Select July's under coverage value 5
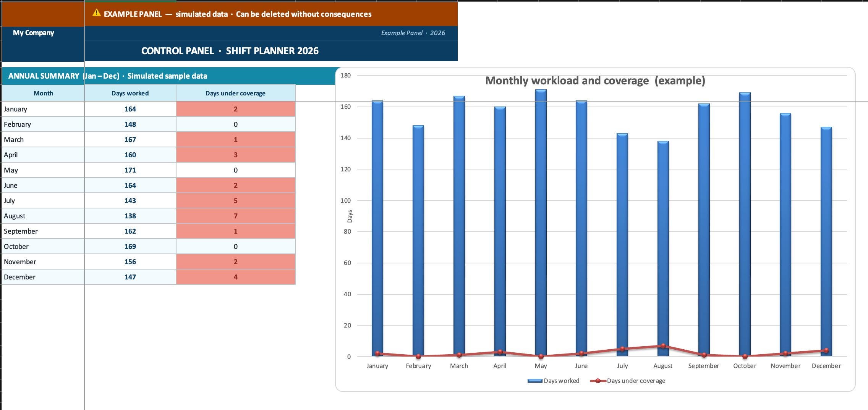Viewport: 868px width, 410px height. [x=236, y=201]
